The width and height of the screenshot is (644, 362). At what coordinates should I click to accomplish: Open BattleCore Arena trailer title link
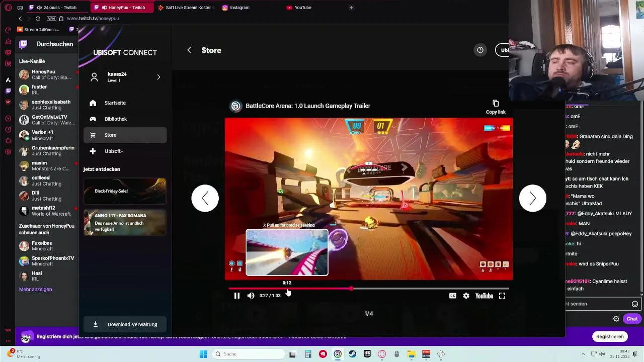[x=308, y=106]
